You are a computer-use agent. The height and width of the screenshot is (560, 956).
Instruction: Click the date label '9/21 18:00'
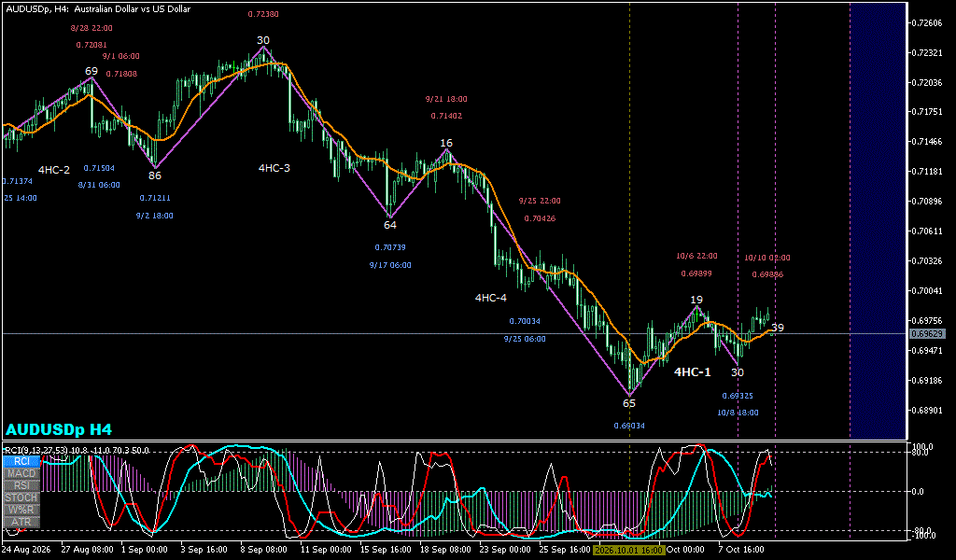(446, 99)
